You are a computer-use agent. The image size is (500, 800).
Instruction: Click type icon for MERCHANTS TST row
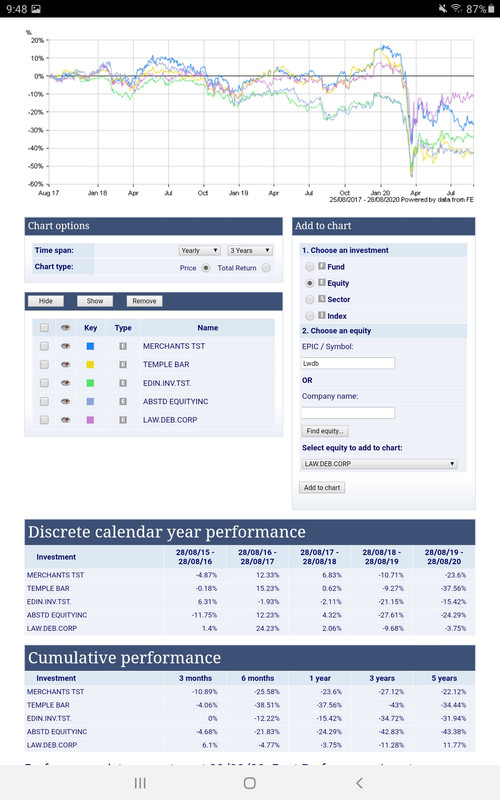123,346
